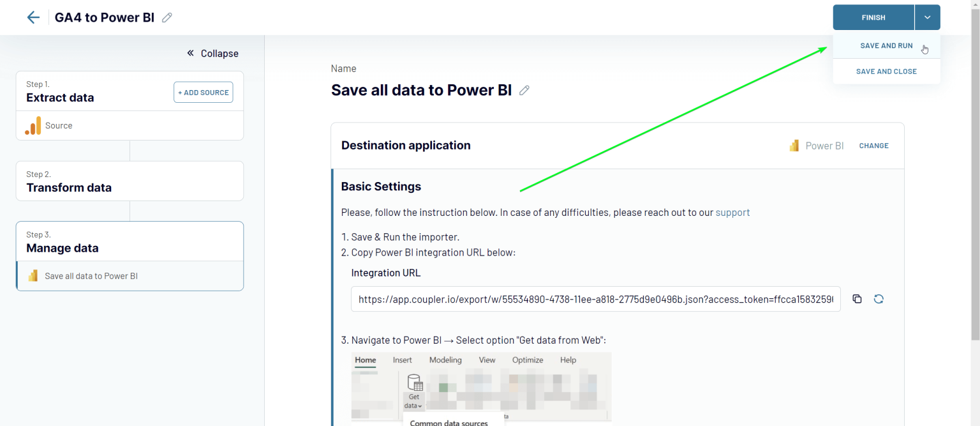Screen dimensions: 980x426
Task: Click the pencil to rename 'GA4 to Power BI'
Action: point(167,17)
